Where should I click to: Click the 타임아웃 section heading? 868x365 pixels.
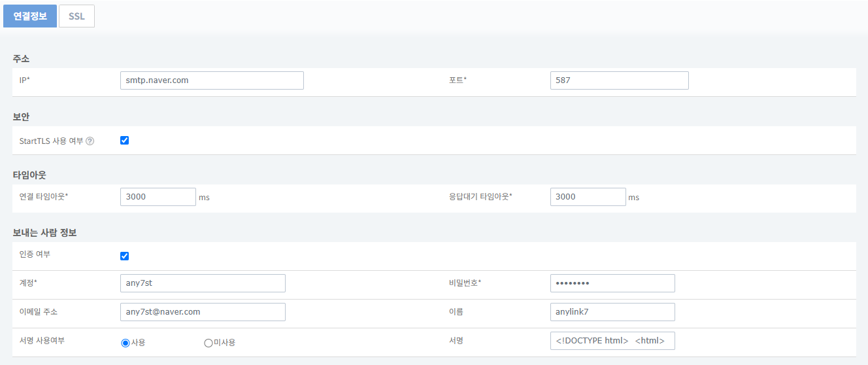[x=29, y=175]
